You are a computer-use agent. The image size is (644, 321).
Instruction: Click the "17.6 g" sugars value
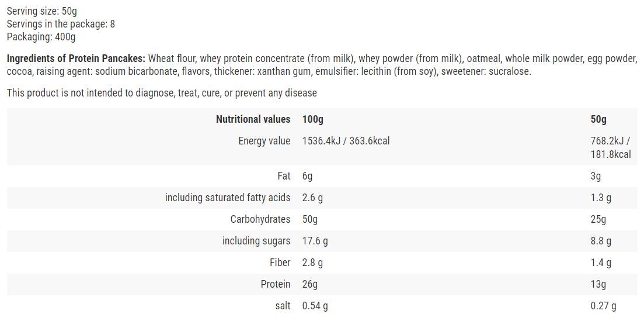tap(315, 241)
